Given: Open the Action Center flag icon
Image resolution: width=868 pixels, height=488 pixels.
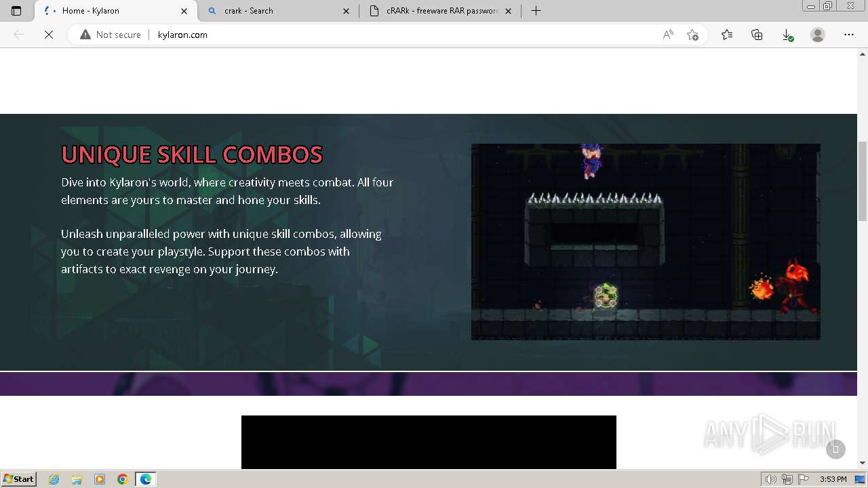Looking at the screenshot, I should [803, 479].
